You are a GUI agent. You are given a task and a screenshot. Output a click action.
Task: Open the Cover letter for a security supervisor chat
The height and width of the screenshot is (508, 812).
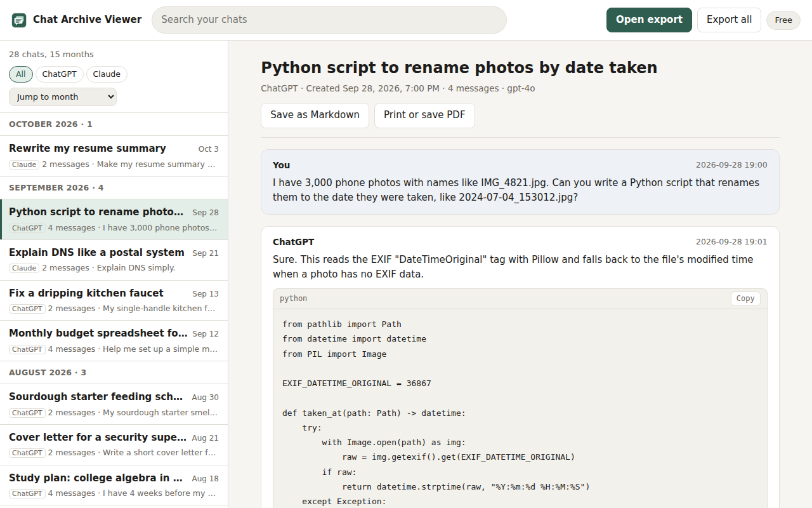(x=114, y=444)
